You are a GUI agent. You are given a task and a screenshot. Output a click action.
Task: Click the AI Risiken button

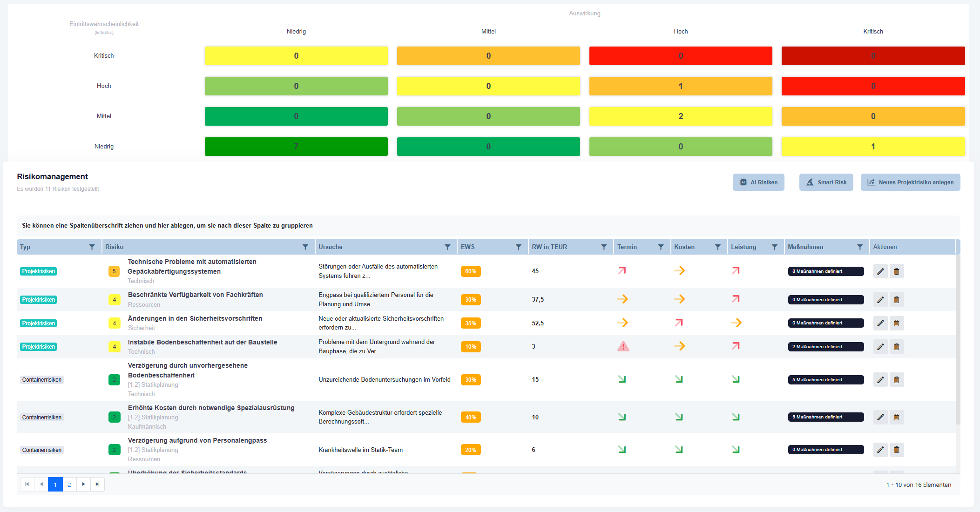[x=758, y=182]
